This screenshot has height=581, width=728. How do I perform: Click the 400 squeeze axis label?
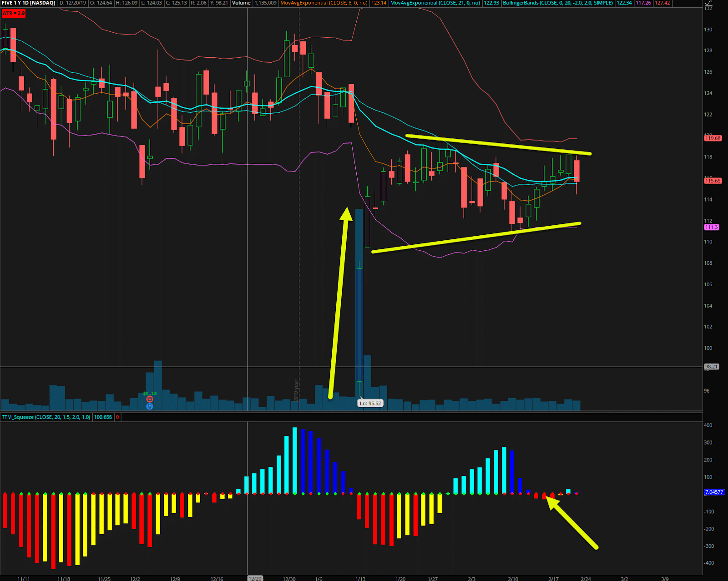(x=708, y=425)
